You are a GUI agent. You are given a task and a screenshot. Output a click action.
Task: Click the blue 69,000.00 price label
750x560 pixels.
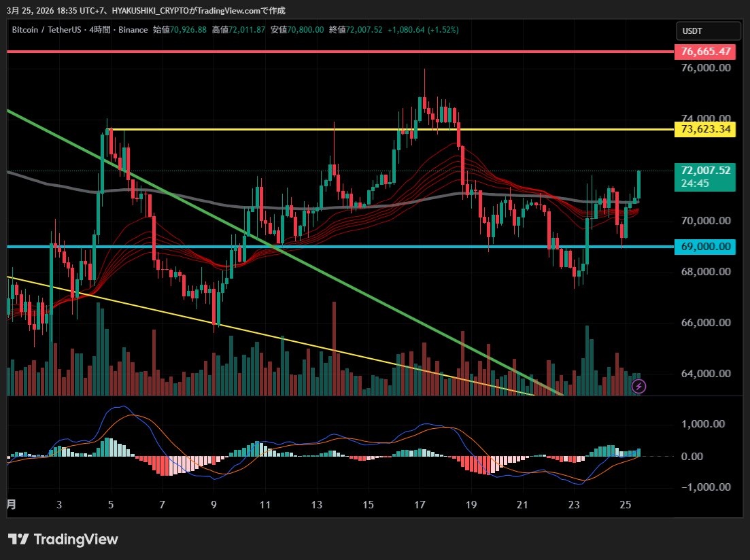click(705, 247)
